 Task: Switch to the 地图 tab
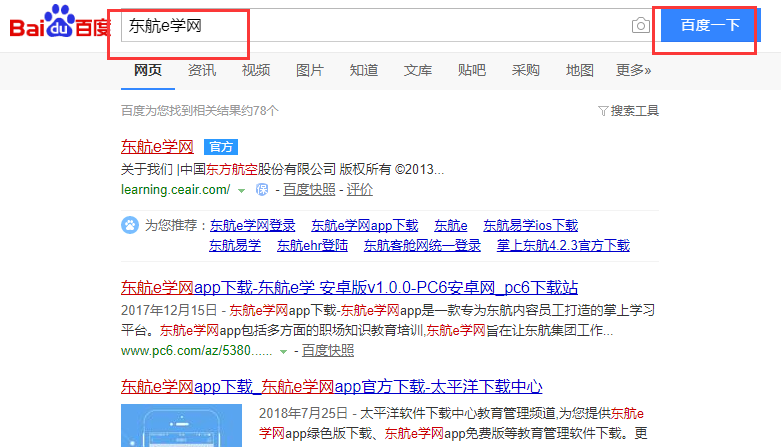point(580,70)
